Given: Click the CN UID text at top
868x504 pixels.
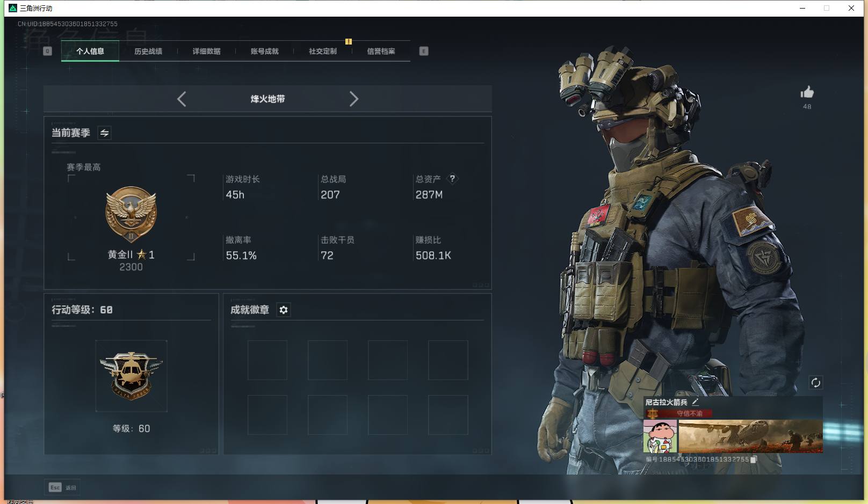Looking at the screenshot, I should (68, 24).
